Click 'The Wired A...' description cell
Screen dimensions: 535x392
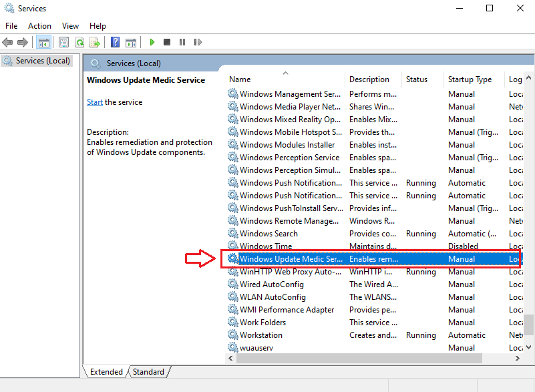coord(373,284)
